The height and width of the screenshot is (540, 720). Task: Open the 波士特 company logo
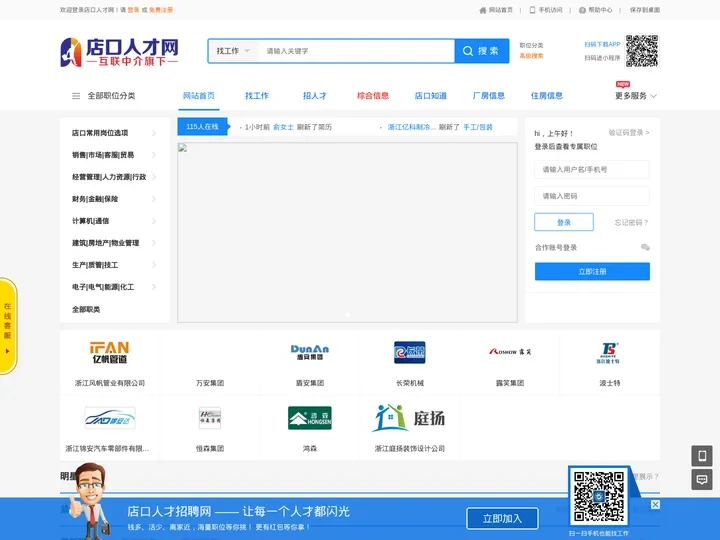[608, 353]
